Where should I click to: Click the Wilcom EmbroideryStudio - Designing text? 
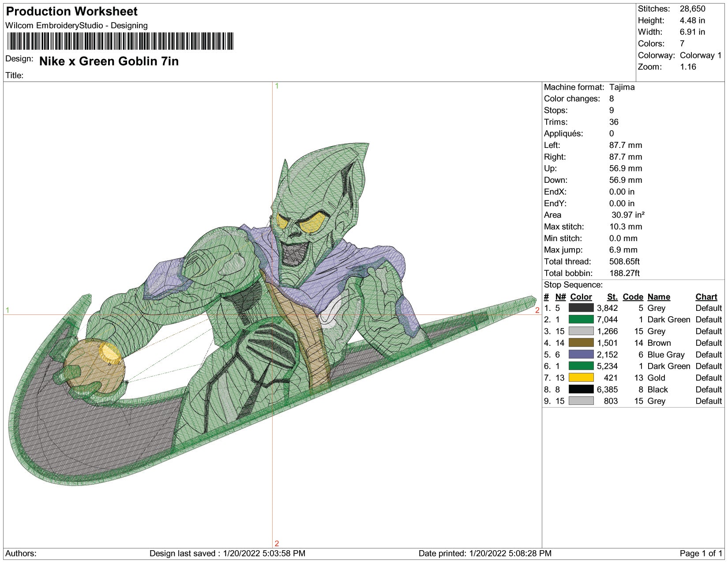(x=76, y=26)
